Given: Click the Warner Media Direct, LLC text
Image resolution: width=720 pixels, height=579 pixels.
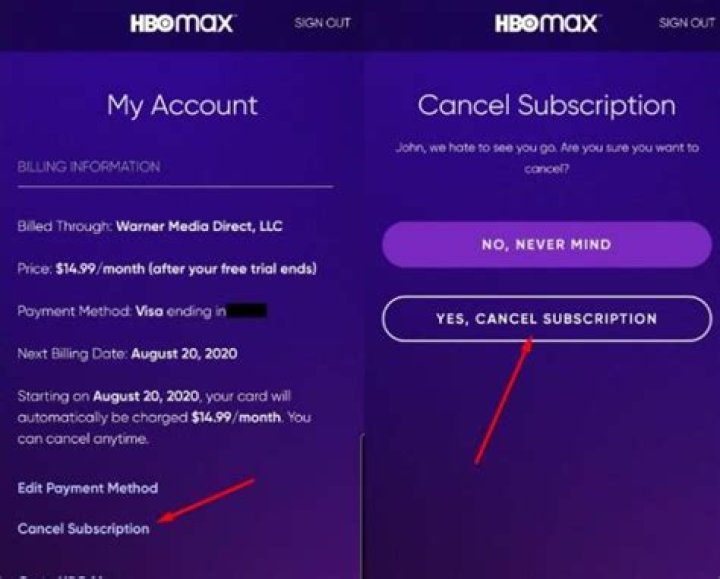Looking at the screenshot, I should [199, 226].
